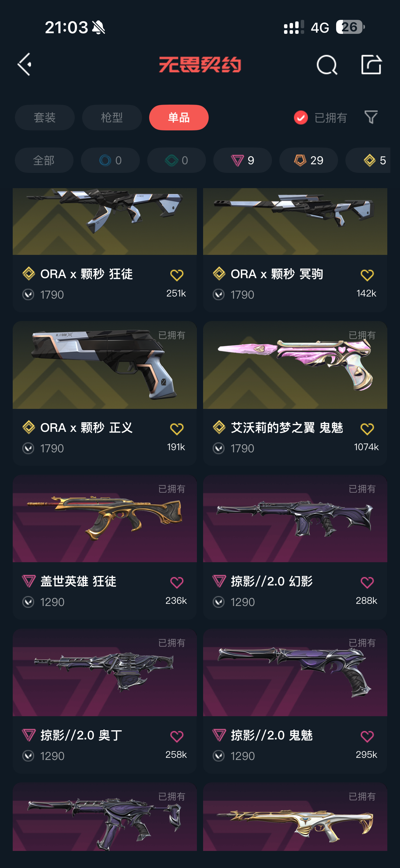Like 盖世英雄 狂徒 with heart icon
Image resolution: width=400 pixels, height=868 pixels.
176,582
